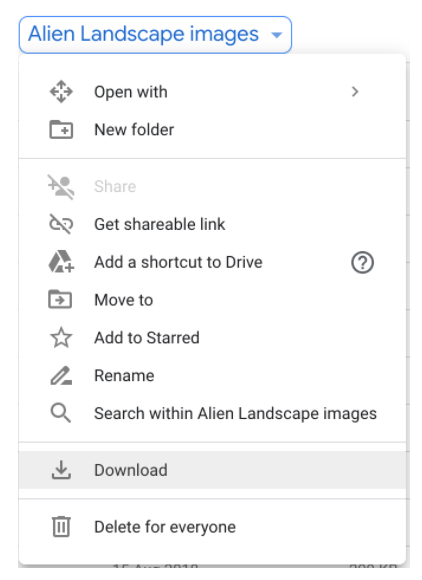Click the broken link shareable icon

61,224
